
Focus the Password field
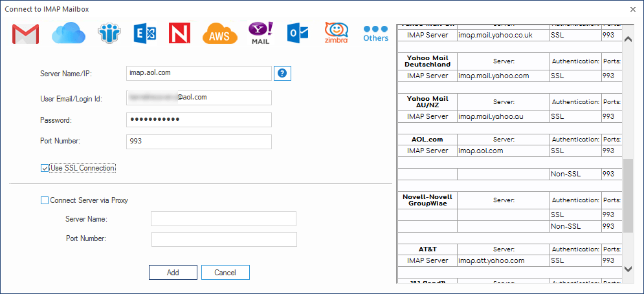199,120
